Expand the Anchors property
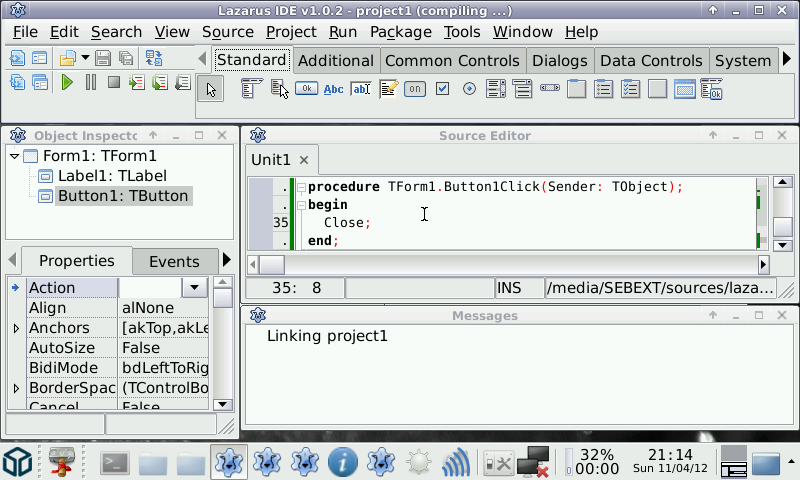The image size is (800, 480). (16, 328)
